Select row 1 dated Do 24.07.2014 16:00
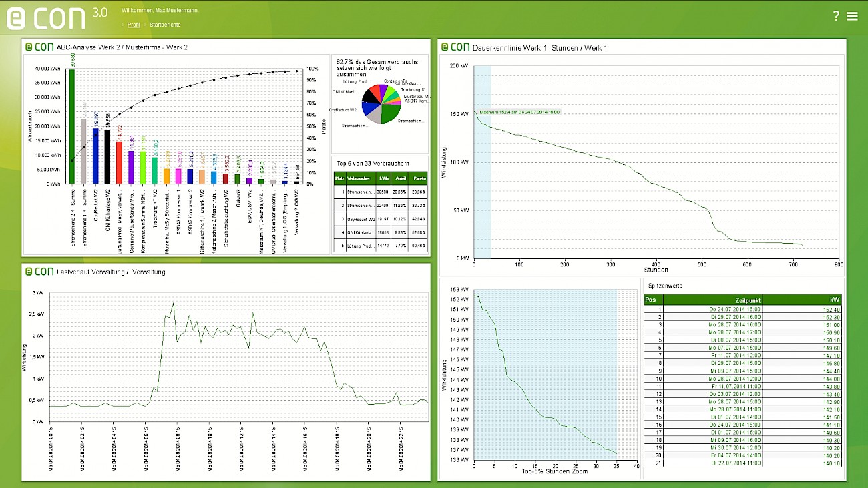Viewport: 868px width, 488px height. coord(742,309)
